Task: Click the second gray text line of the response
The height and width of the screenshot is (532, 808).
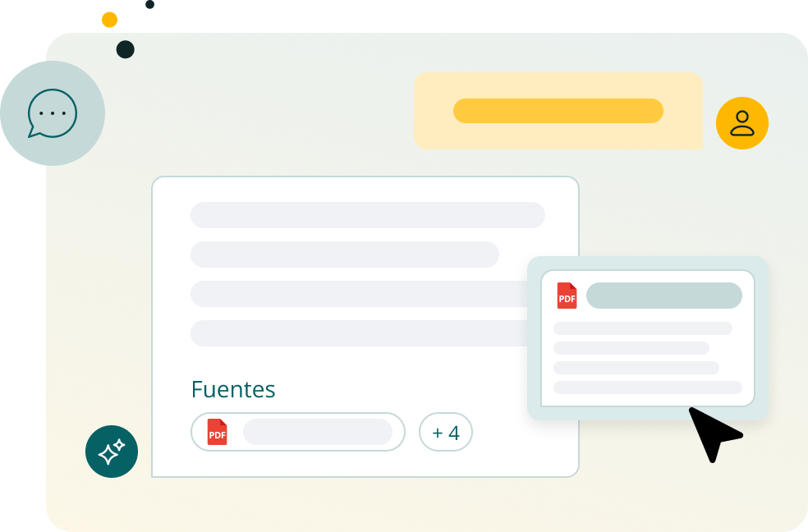Action: (344, 255)
